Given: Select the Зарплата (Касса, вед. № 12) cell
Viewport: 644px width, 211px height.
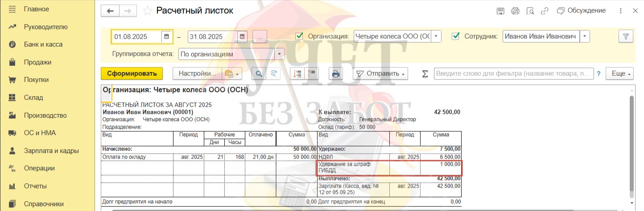Looking at the screenshot, I should [353, 189].
